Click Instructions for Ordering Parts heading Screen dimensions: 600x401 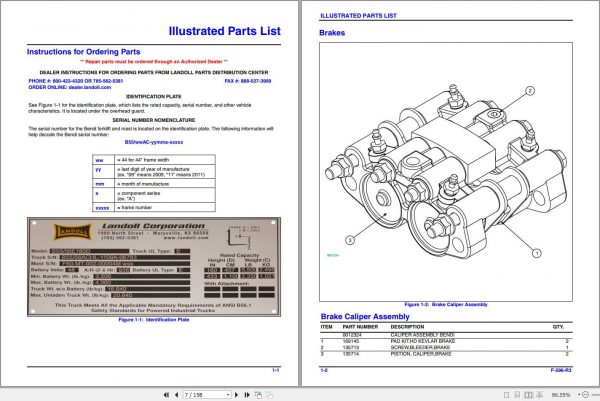click(83, 52)
